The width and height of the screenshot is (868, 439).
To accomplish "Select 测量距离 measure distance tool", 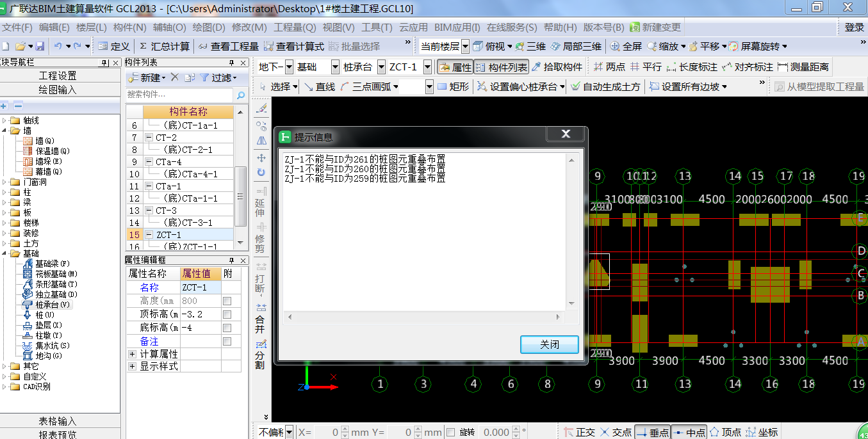I will 803,67.
